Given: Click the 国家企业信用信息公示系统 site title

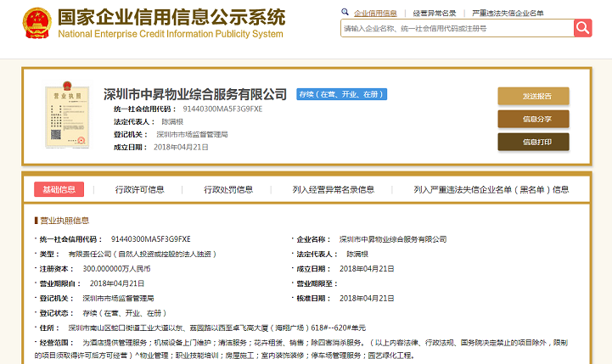Looking at the screenshot, I should 171,17.
